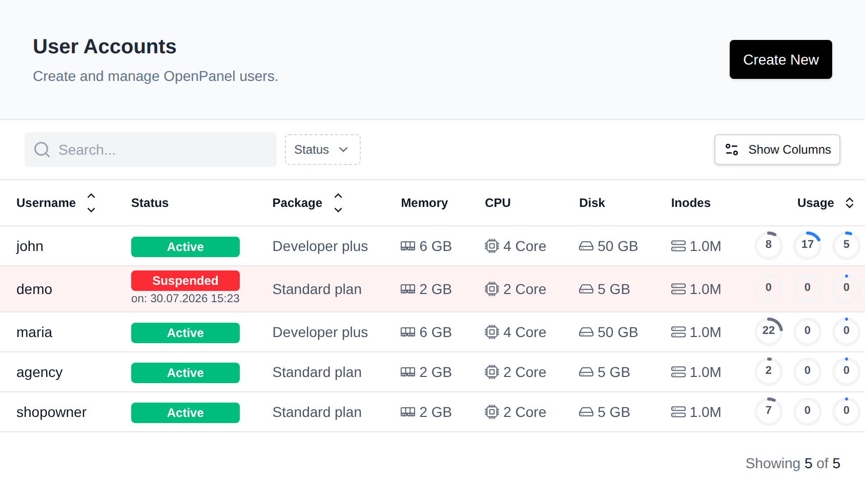Open user agency
The height and width of the screenshot is (504, 865).
click(39, 372)
